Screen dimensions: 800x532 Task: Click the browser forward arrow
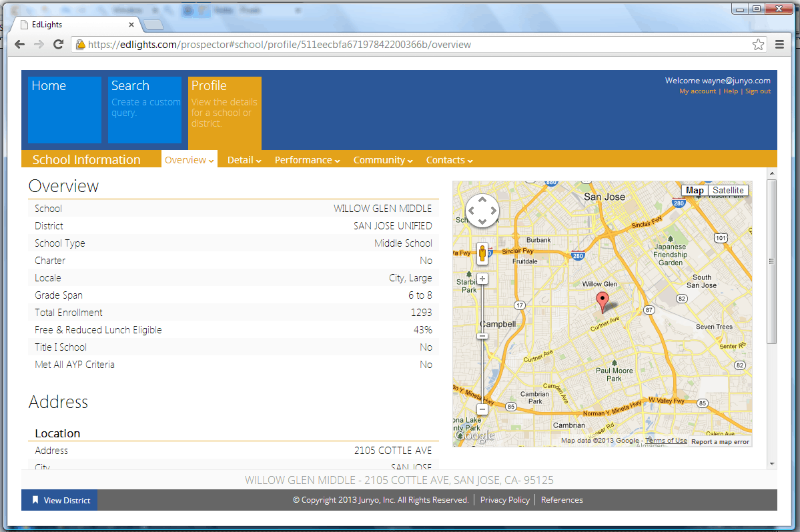pyautogui.click(x=39, y=44)
